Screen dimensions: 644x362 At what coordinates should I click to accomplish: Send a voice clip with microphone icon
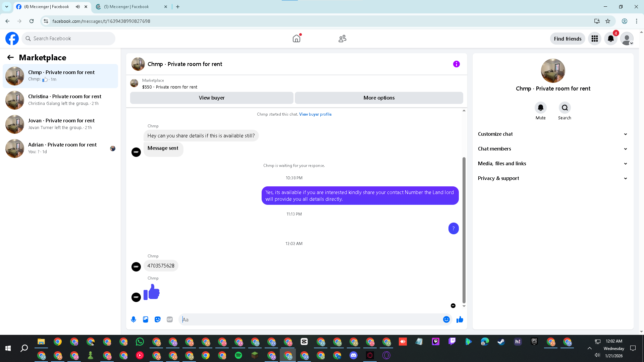tap(133, 319)
